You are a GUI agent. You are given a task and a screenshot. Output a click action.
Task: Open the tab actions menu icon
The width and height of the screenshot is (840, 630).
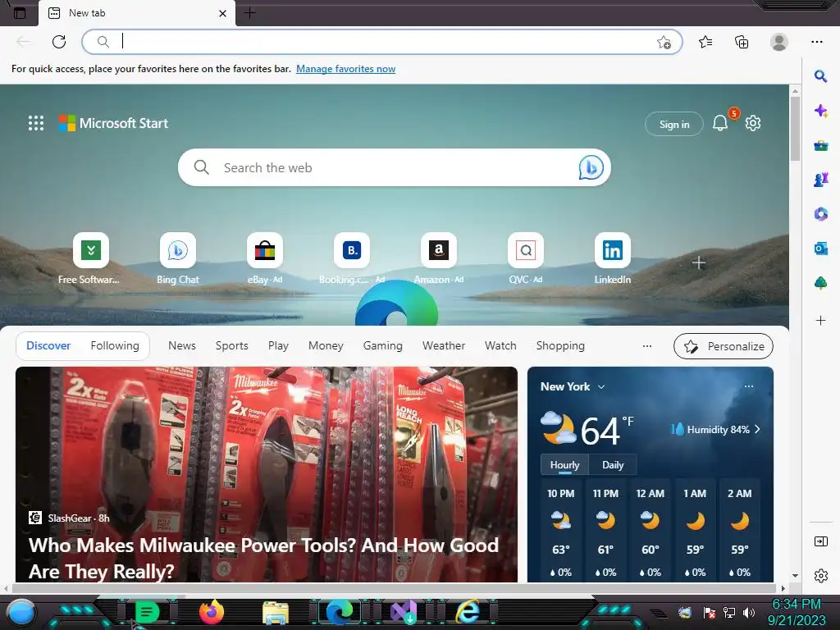coord(20,13)
